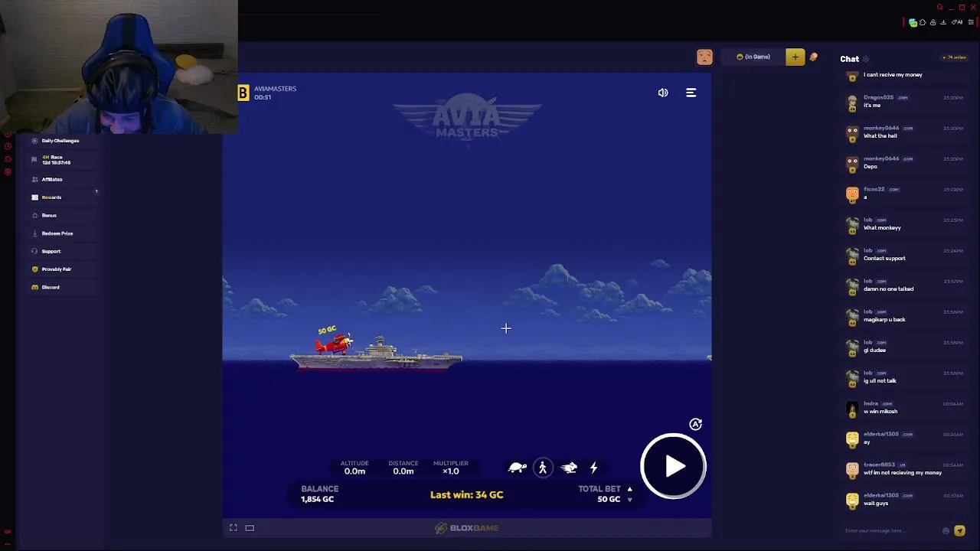Open the autoplay settings icon above play
Image resolution: width=980 pixels, height=551 pixels.
(695, 424)
